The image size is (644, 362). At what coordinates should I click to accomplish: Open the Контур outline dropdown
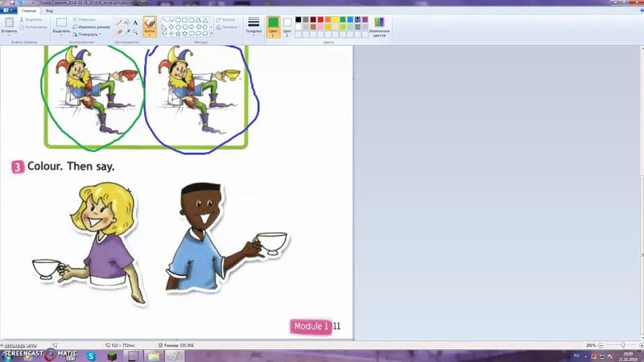[x=226, y=19]
